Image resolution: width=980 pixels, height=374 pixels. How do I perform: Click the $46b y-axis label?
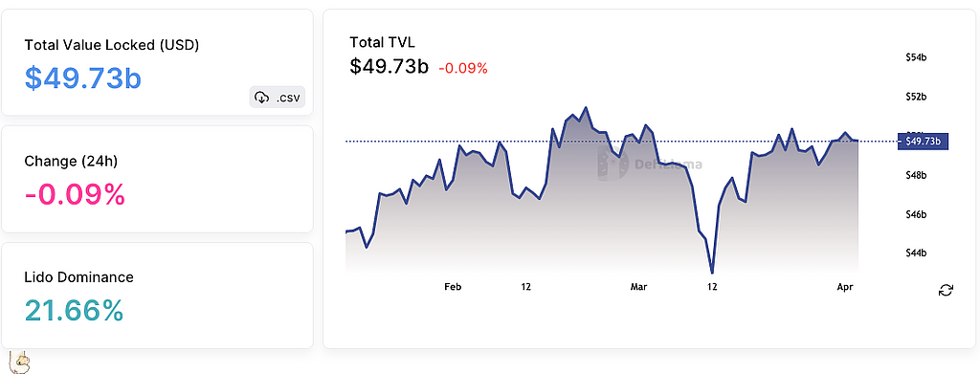[x=916, y=214]
